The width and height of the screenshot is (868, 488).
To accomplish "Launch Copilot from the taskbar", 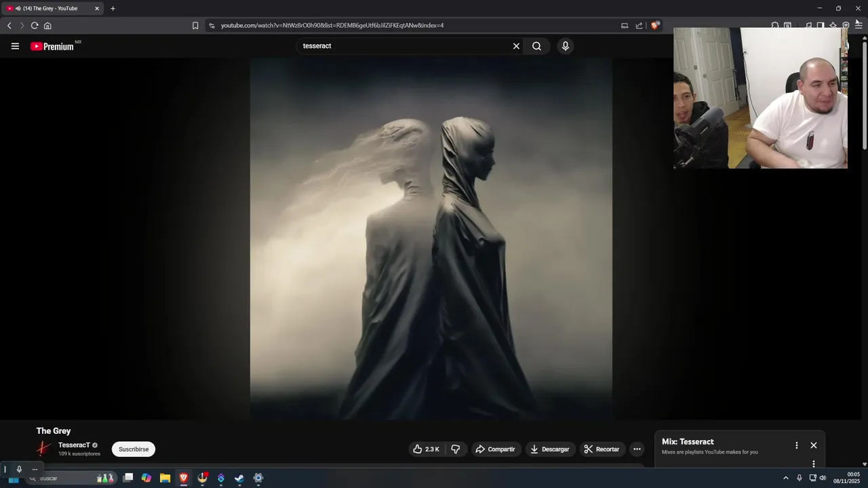I will [146, 478].
